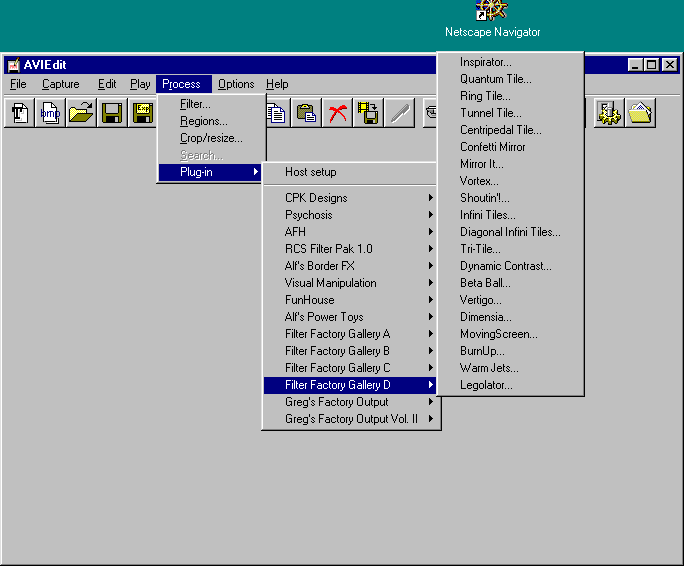Select the Infini Tiles... filter

(x=510, y=215)
